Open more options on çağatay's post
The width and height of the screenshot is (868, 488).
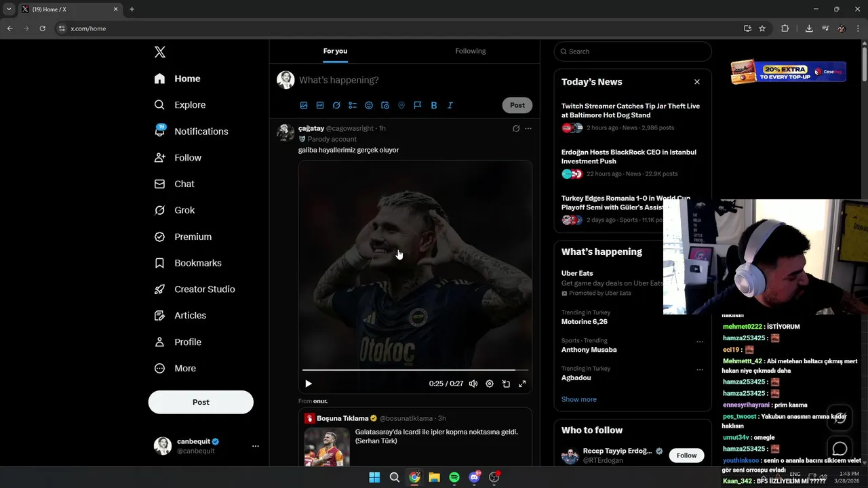pos(528,128)
